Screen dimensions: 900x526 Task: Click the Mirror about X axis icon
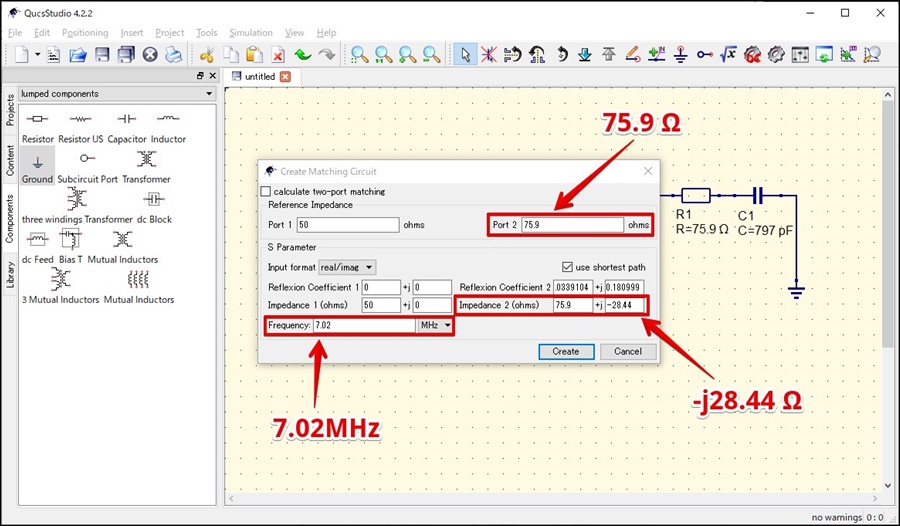(513, 55)
